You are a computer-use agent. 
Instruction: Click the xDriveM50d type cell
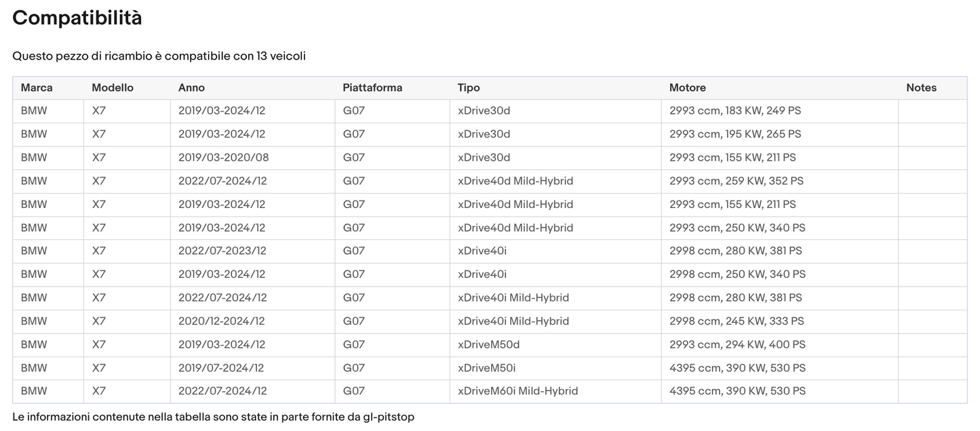tap(488, 344)
